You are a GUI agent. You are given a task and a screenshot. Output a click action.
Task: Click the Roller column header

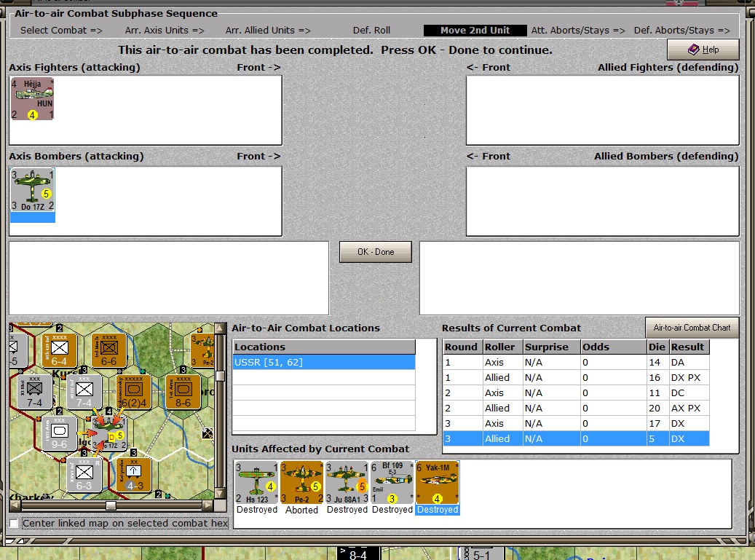coord(503,347)
